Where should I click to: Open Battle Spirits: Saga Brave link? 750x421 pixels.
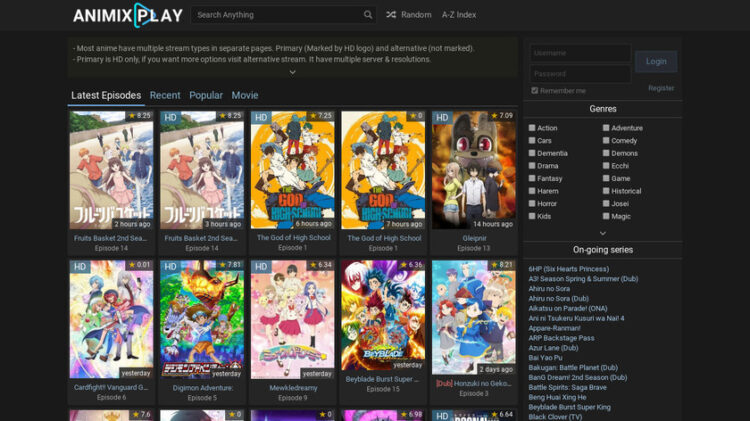click(x=567, y=388)
